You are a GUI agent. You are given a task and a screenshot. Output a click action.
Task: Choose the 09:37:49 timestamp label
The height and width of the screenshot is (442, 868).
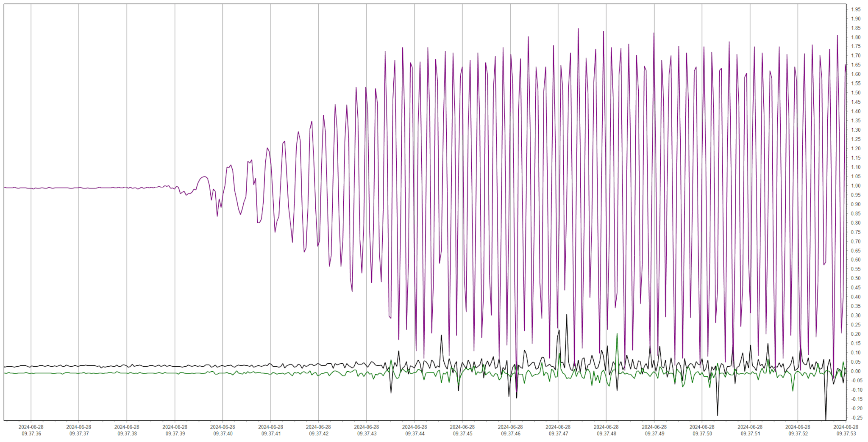[654, 431]
